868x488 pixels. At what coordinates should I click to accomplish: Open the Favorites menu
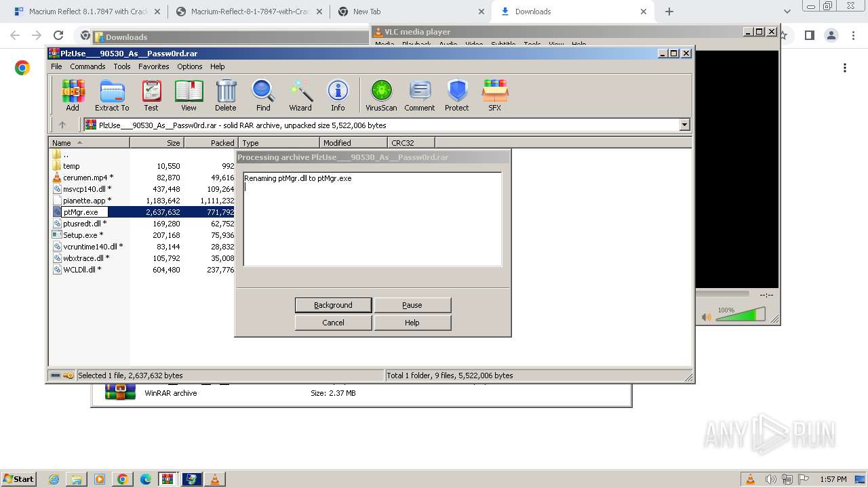[x=154, y=66]
